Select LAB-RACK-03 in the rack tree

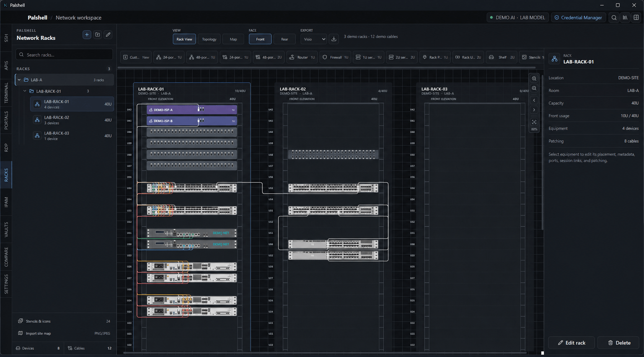pyautogui.click(x=72, y=136)
